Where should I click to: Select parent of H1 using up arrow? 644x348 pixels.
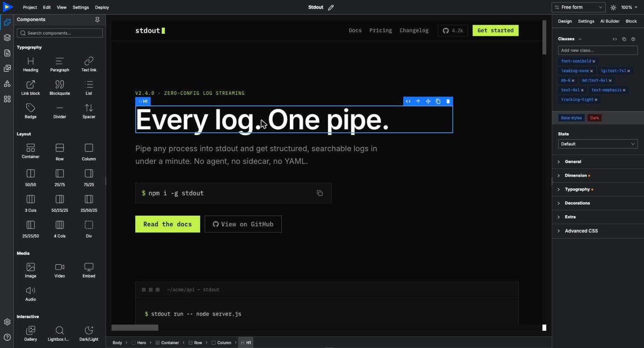(418, 101)
